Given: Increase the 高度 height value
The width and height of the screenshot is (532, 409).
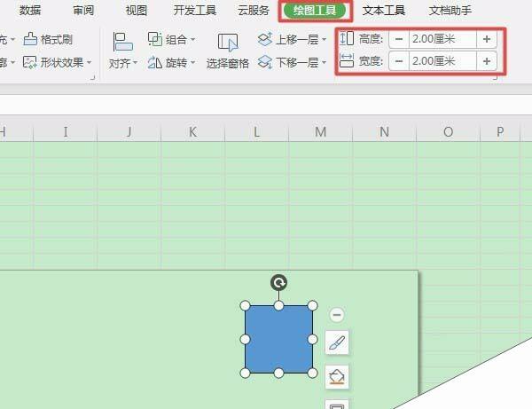Looking at the screenshot, I should tap(487, 39).
